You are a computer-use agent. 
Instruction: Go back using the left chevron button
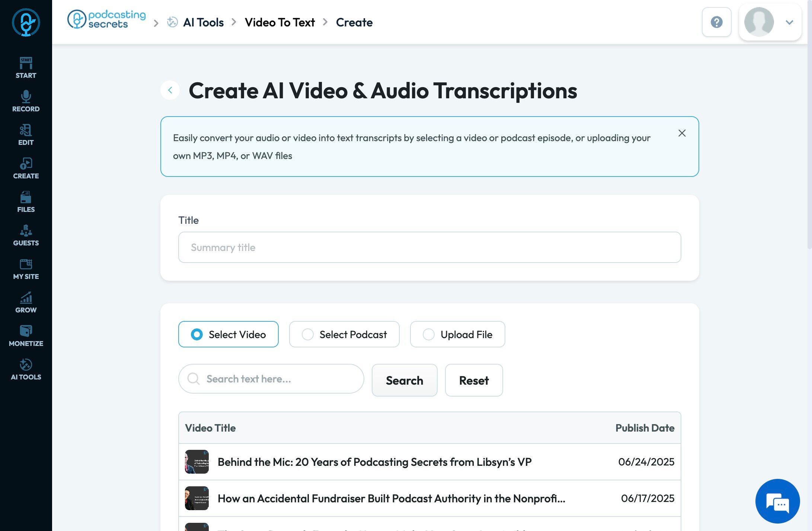170,90
